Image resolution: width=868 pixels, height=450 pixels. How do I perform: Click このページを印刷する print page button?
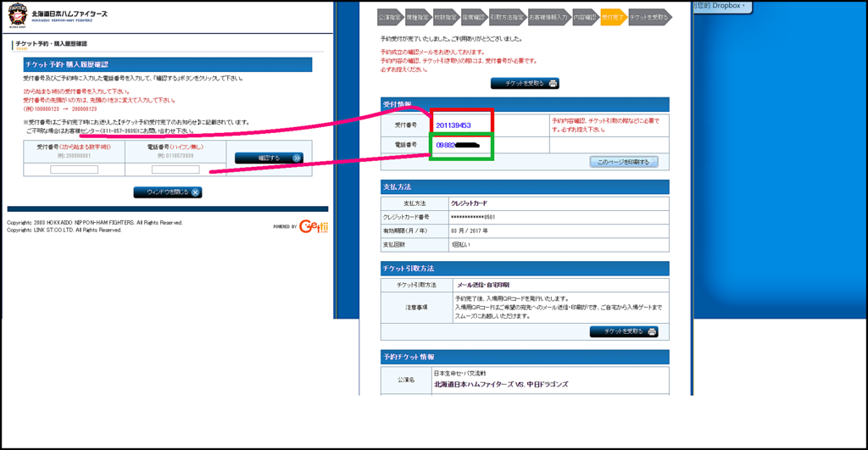(624, 162)
